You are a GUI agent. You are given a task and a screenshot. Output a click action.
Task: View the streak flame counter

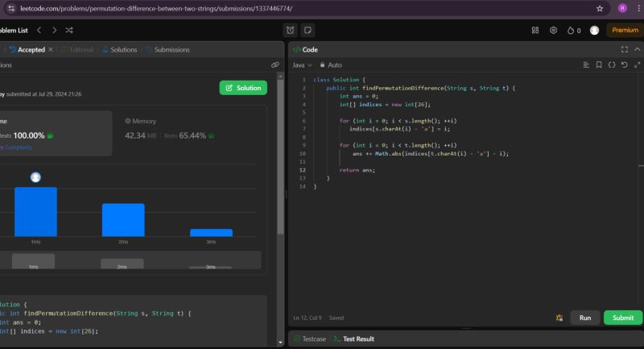click(574, 30)
